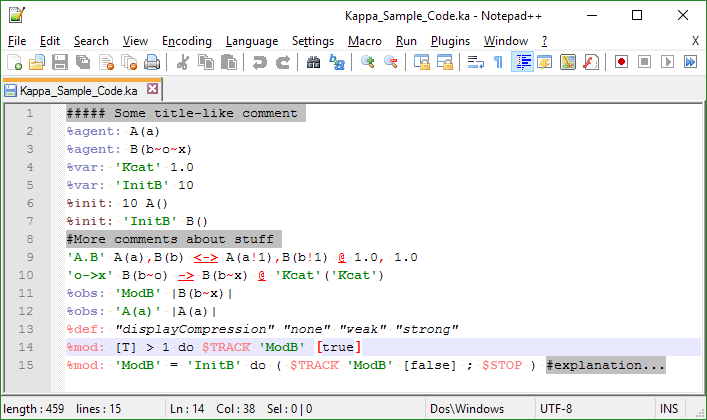
Task: Synchronize horizontal scrolling icon
Action: [445, 62]
